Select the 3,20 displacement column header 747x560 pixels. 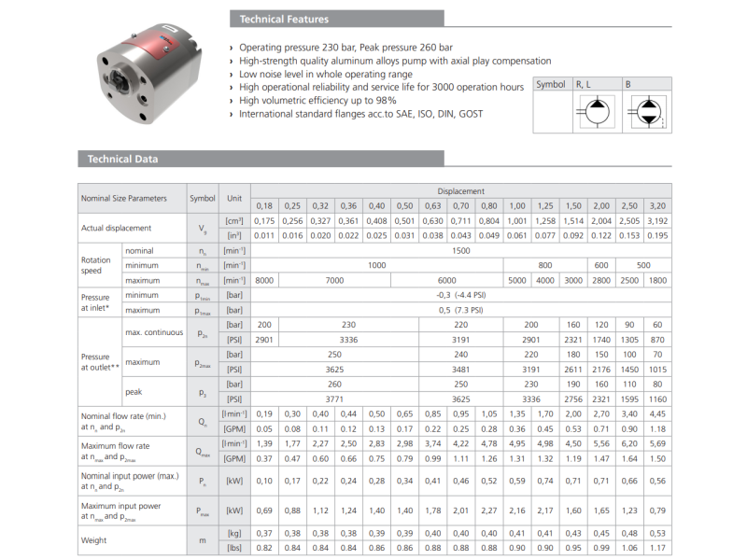658,205
